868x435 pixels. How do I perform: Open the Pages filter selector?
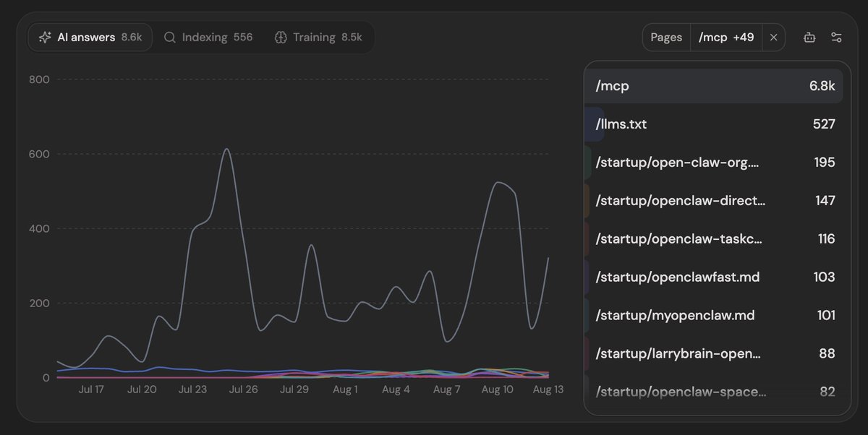click(x=666, y=37)
